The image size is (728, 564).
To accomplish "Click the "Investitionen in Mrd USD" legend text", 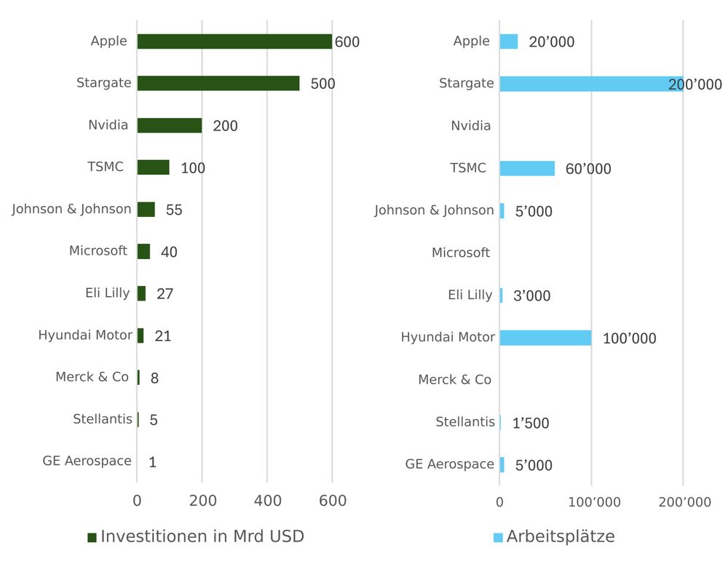I will click(x=202, y=537).
